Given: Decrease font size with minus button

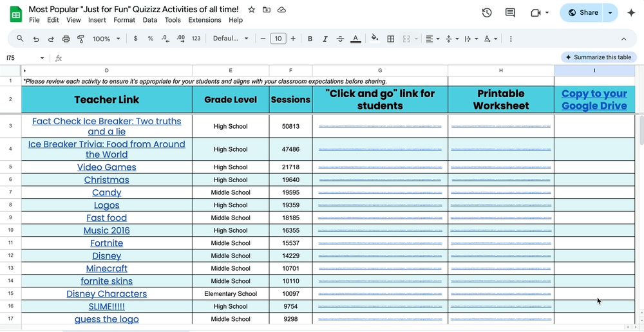Looking at the screenshot, I should tap(263, 39).
